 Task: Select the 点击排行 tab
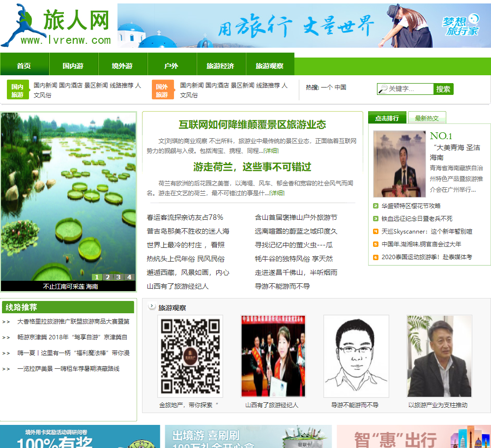point(387,118)
